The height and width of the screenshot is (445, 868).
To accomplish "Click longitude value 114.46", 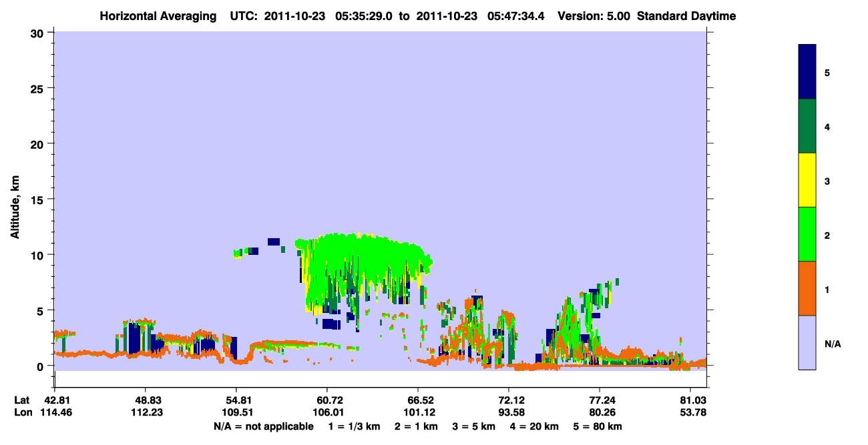I will click(55, 412).
